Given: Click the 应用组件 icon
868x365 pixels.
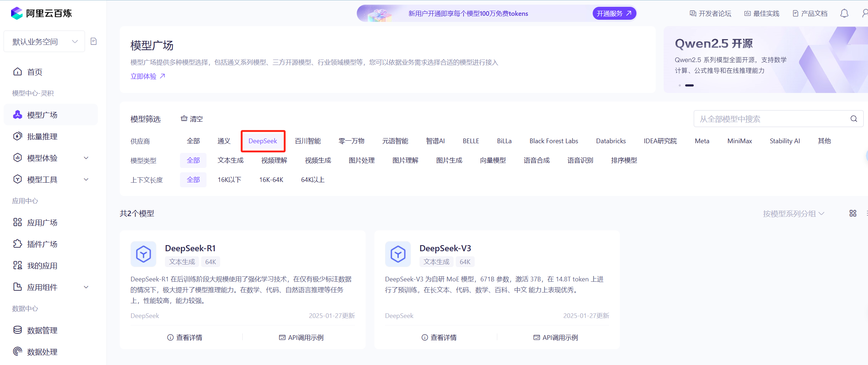Looking at the screenshot, I should tap(18, 287).
